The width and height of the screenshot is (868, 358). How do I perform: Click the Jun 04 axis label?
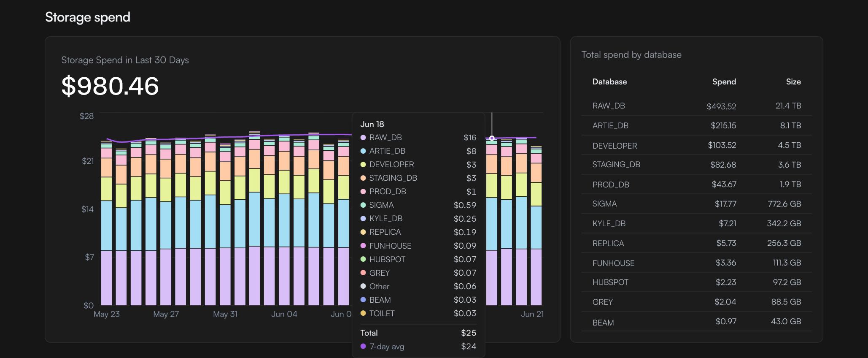284,314
